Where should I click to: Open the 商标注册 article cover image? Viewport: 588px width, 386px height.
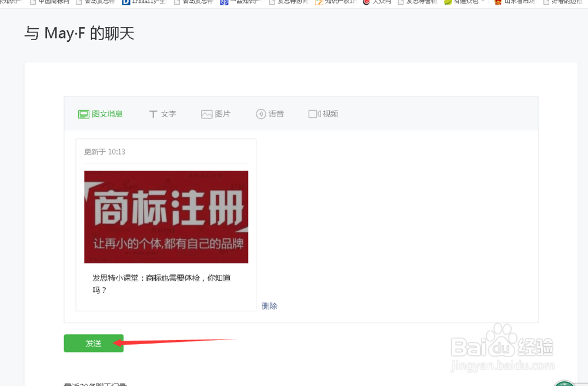(166, 217)
